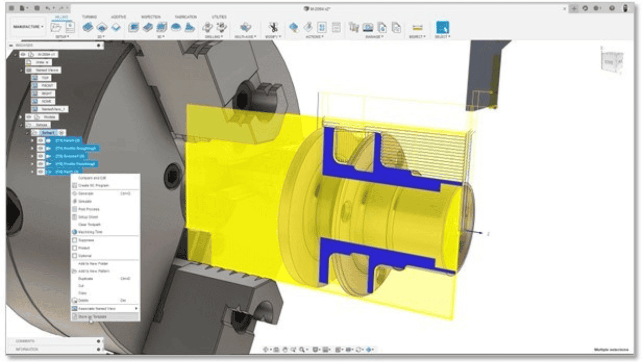Click the Multi-Axis toolpath icon
This screenshot has height=362, width=644.
245,27
